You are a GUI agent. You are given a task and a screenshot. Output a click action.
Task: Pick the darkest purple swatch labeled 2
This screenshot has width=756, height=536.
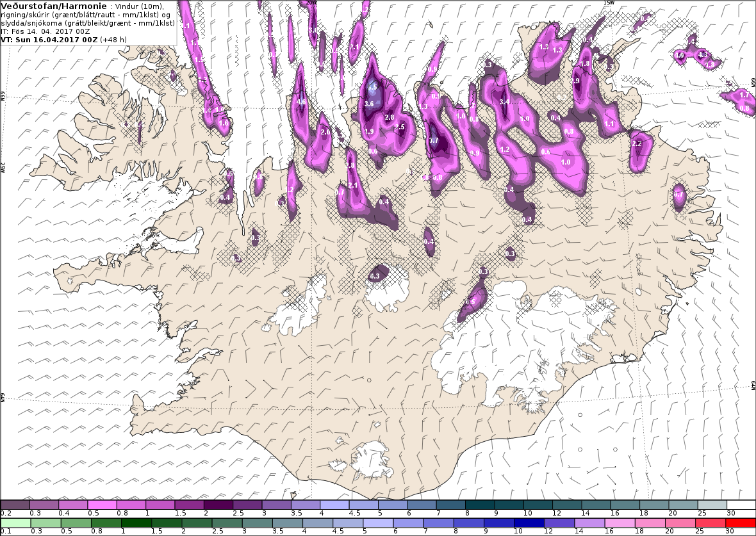218,505
